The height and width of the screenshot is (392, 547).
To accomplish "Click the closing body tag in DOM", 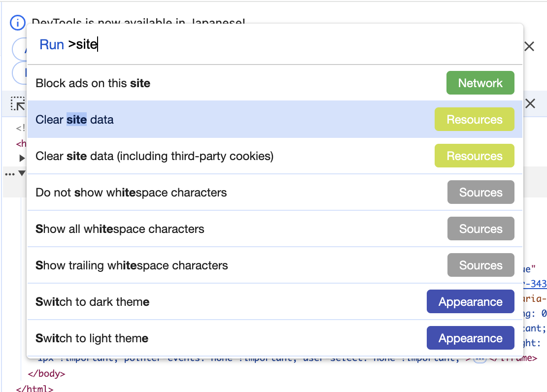I will [x=46, y=373].
